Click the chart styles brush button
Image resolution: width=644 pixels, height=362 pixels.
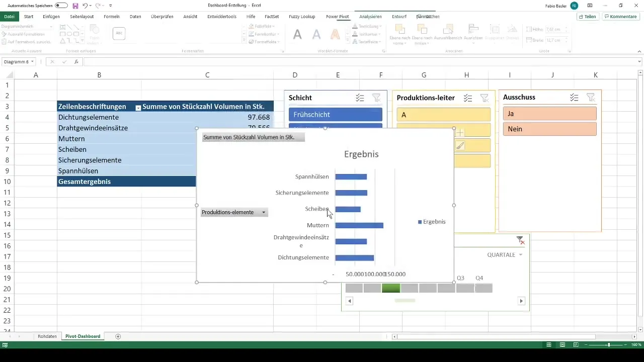460,145
